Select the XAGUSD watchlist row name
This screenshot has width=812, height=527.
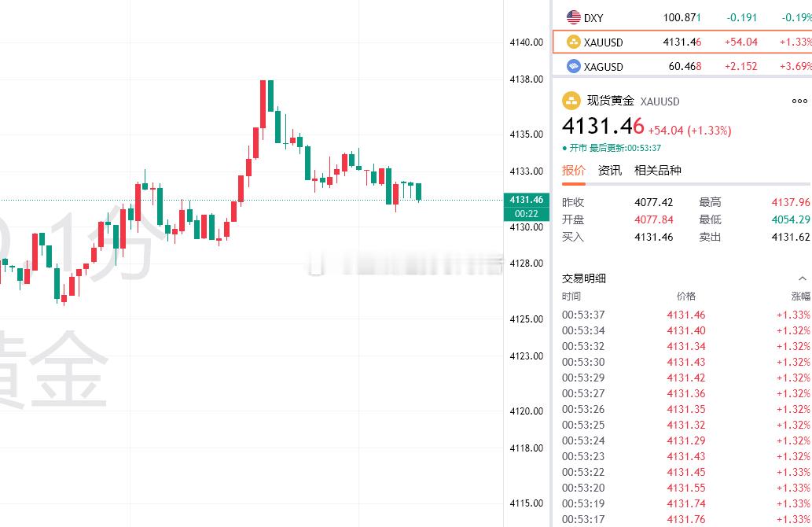coord(604,67)
